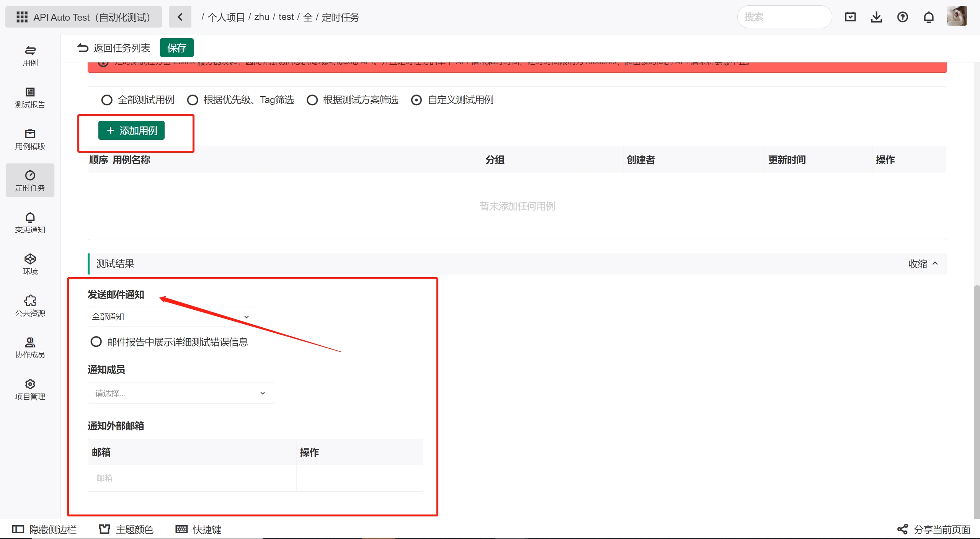Select 全部测试用例 radio button
Image resolution: width=980 pixels, height=539 pixels.
click(x=106, y=100)
